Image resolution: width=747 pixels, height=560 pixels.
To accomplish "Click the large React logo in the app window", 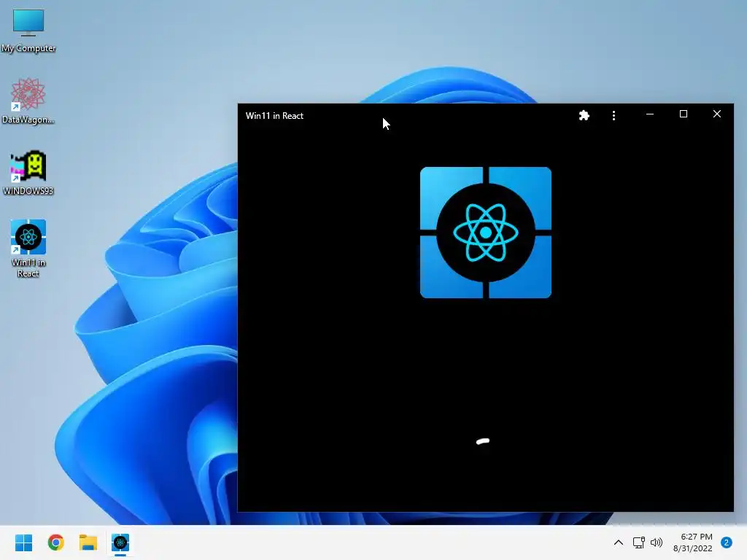I will pyautogui.click(x=485, y=233).
